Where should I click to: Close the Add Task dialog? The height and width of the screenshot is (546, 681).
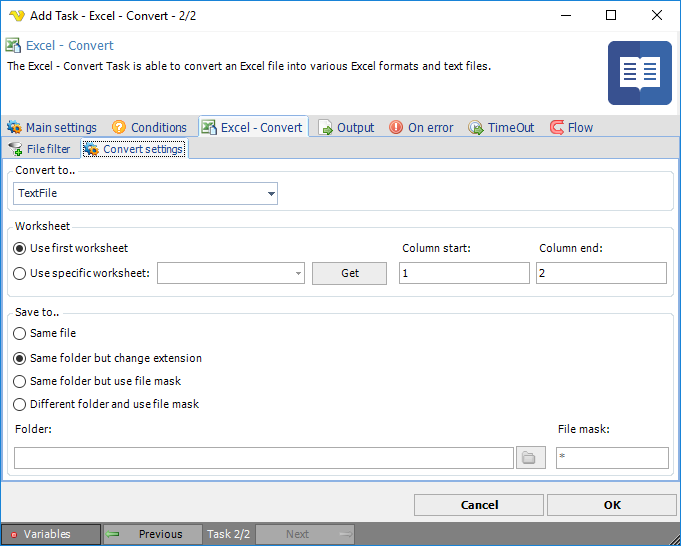657,16
